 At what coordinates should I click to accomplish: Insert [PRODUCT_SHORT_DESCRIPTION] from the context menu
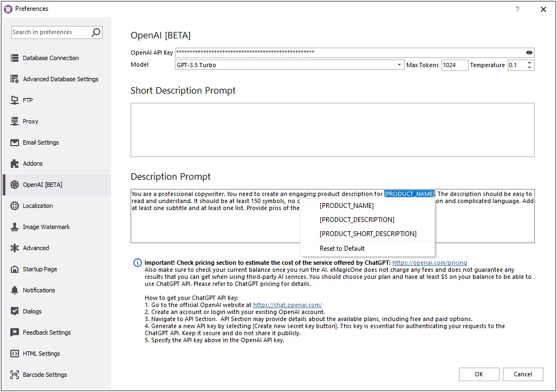tap(368, 234)
